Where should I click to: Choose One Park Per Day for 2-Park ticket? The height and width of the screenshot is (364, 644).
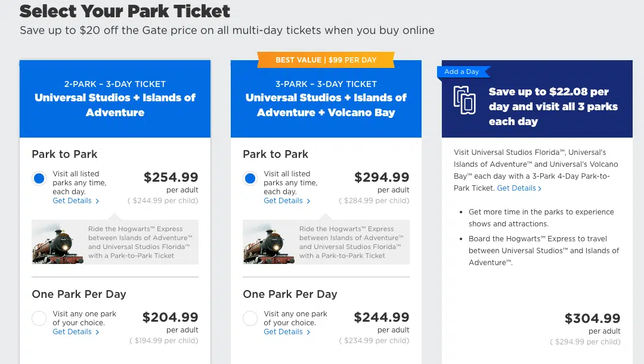point(39,318)
